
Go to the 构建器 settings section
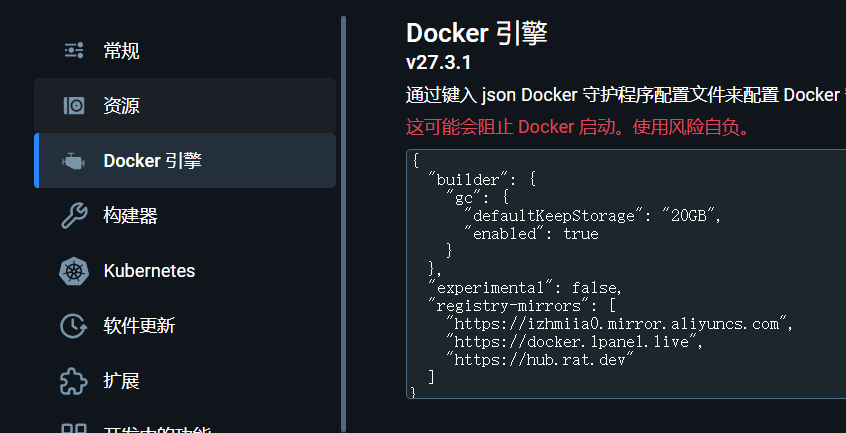click(185, 216)
